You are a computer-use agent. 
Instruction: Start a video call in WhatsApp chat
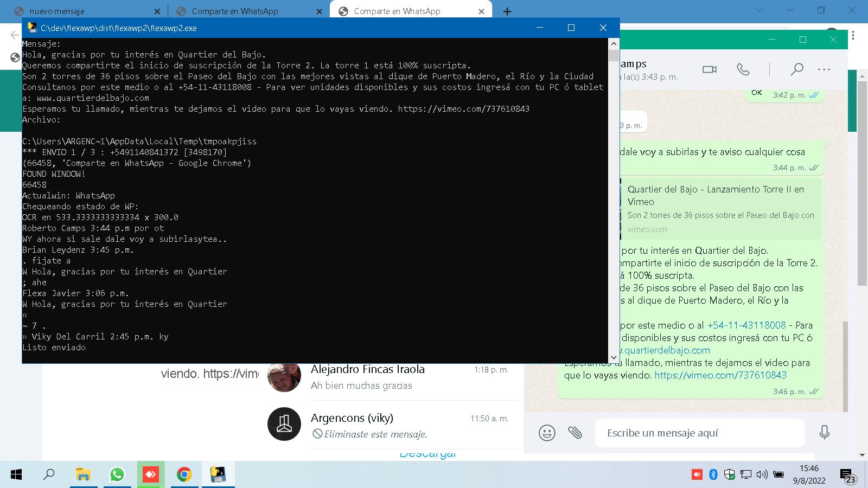pos(709,69)
